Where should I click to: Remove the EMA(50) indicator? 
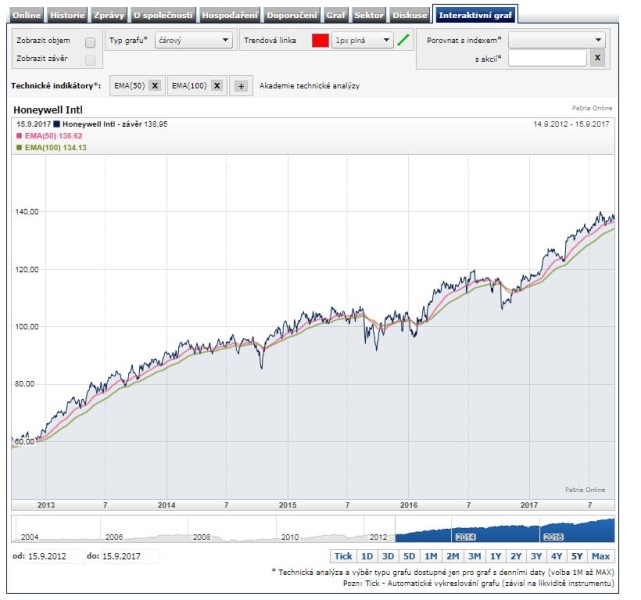pos(154,86)
